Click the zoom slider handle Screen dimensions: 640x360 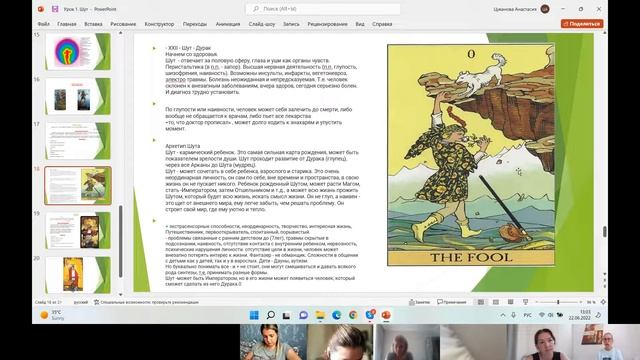[x=558, y=302]
